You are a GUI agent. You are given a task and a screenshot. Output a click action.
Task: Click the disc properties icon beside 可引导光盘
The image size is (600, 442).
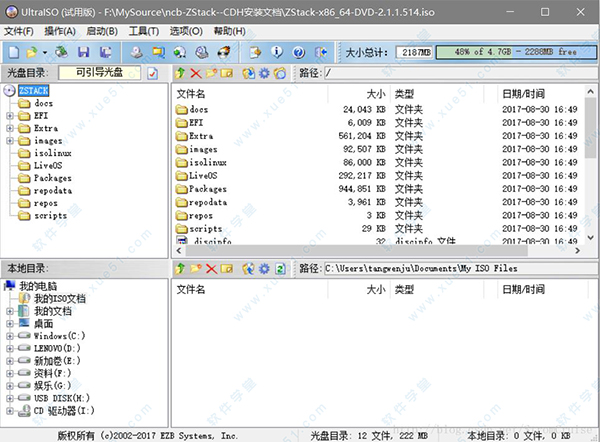coord(152,73)
